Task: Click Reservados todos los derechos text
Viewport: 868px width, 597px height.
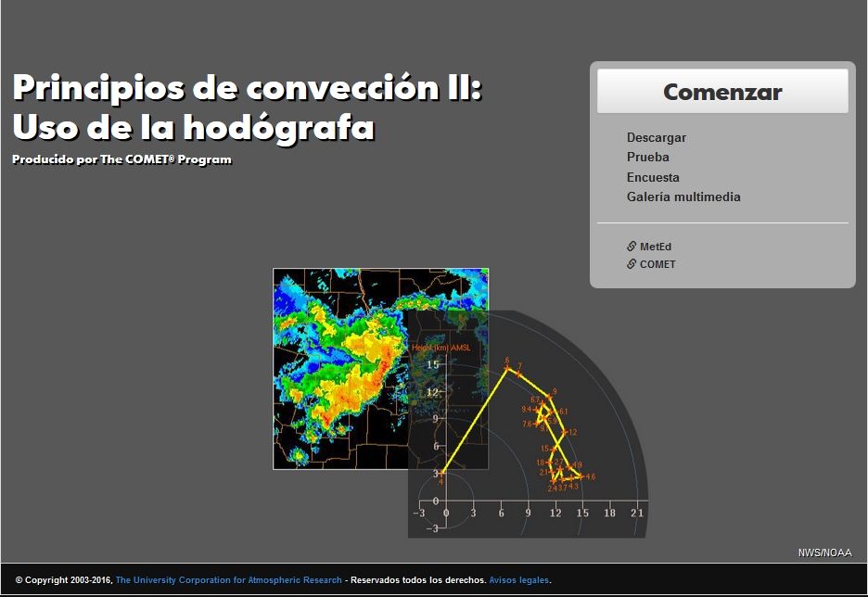Action: click(418, 579)
